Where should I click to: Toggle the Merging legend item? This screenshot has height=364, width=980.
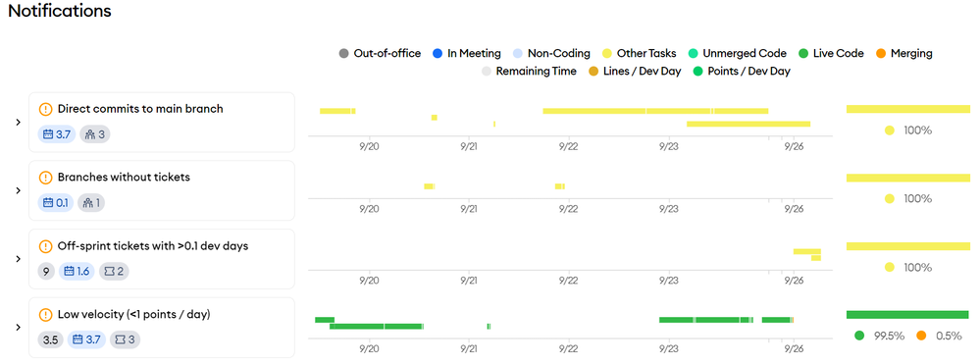coord(903,53)
